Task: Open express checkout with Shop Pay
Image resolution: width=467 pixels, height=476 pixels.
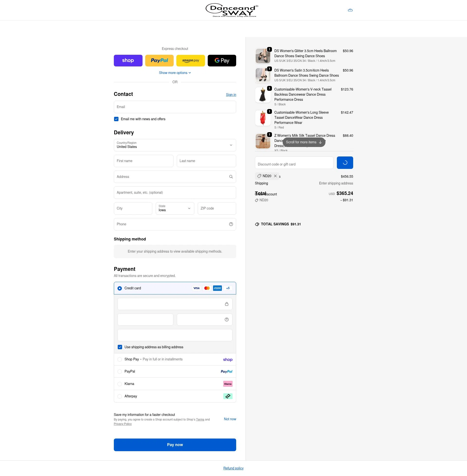Action: coord(128,60)
